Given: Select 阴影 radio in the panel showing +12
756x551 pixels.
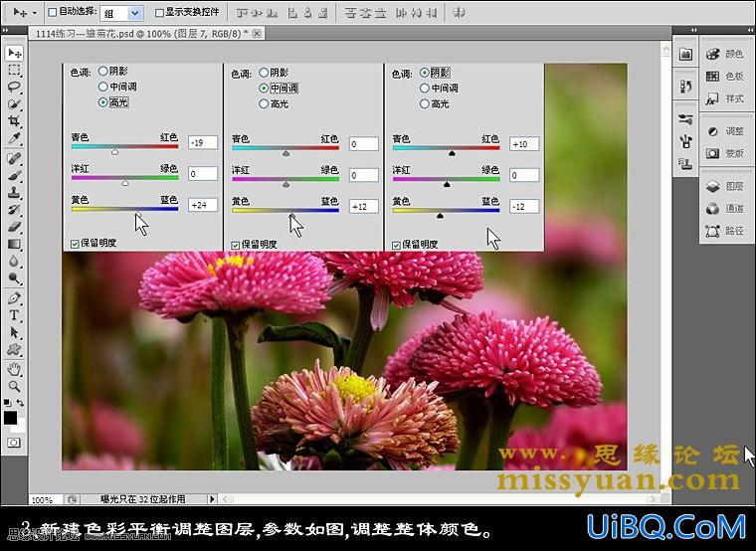Looking at the screenshot, I should point(264,73).
